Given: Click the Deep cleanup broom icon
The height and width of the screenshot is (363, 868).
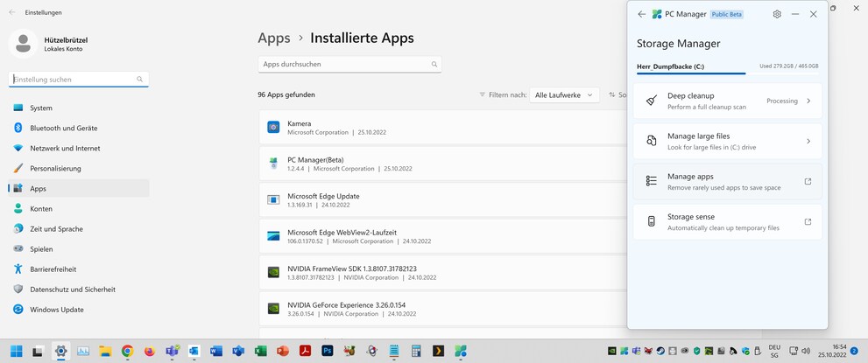Looking at the screenshot, I should (x=652, y=101).
